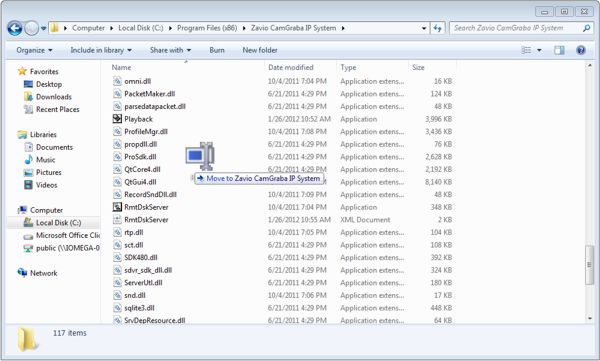The width and height of the screenshot is (600, 361).
Task: Select Desktop in the navigation pane
Action: [49, 84]
